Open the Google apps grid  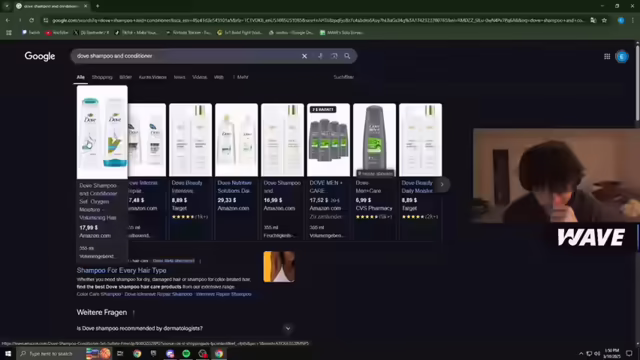coord(607,57)
